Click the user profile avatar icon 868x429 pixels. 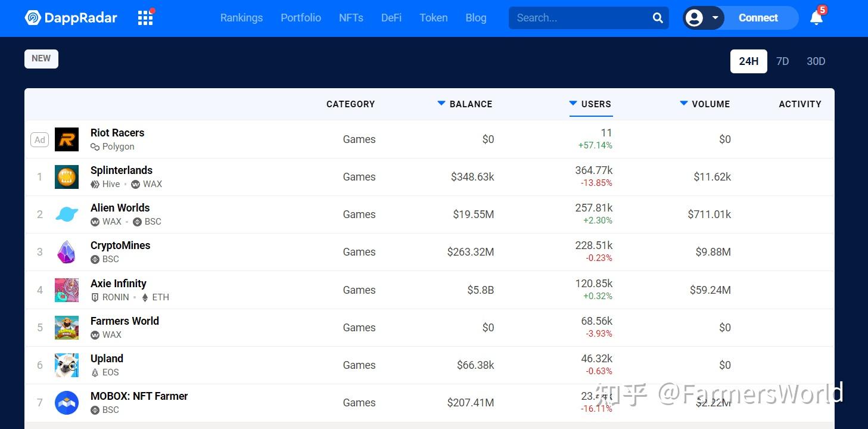[694, 18]
